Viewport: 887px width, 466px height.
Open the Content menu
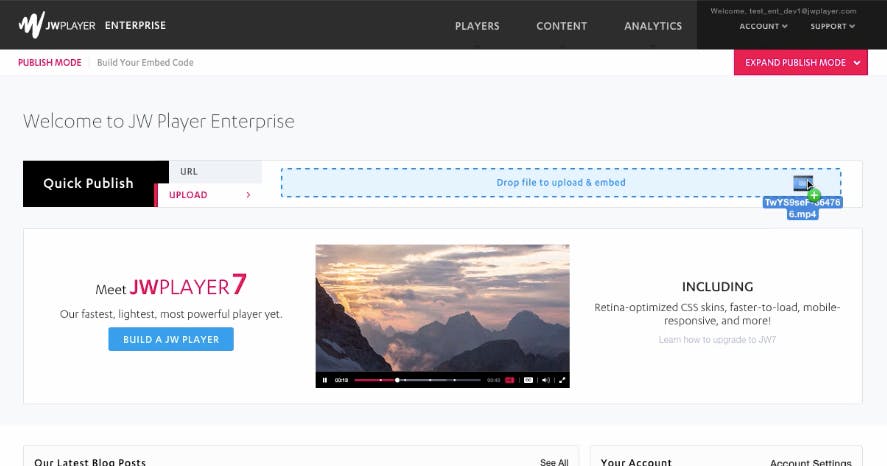(562, 26)
